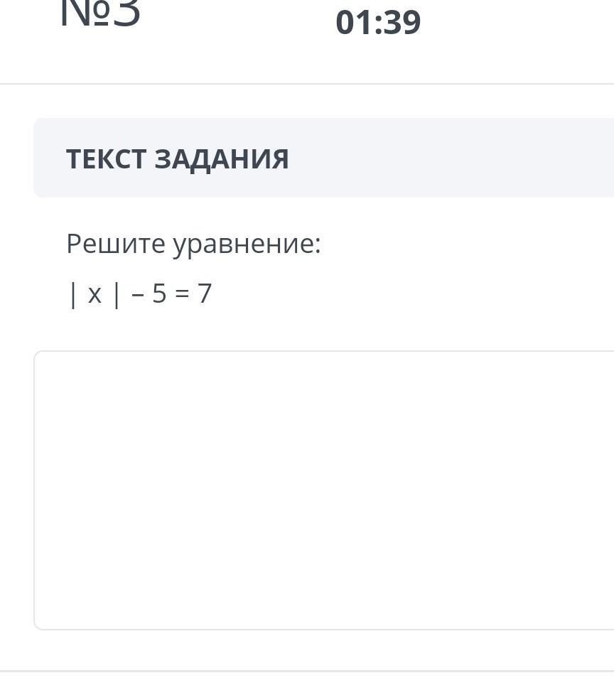Screen dimensions: 614x700
Task: Click the №3 question number label
Action: coord(100,14)
